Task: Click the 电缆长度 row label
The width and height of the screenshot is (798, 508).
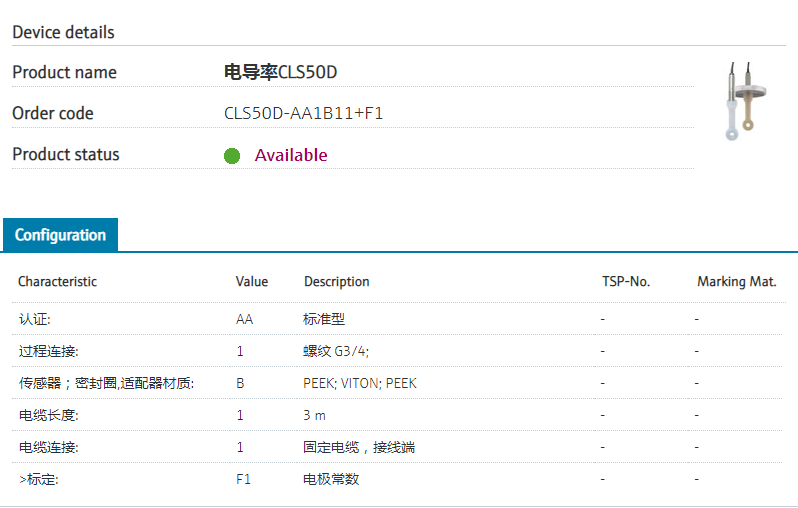Action: 48,415
